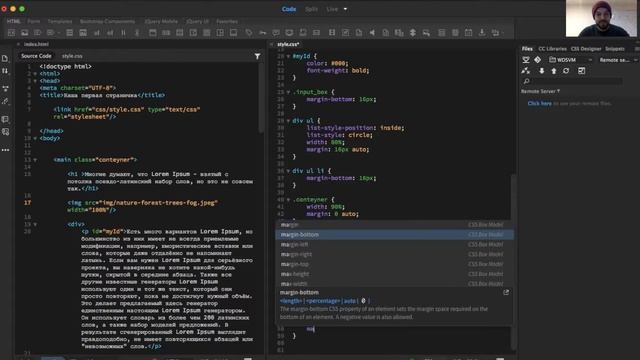
Task: Collapse the main conteyner block
Action: [x=35, y=160]
